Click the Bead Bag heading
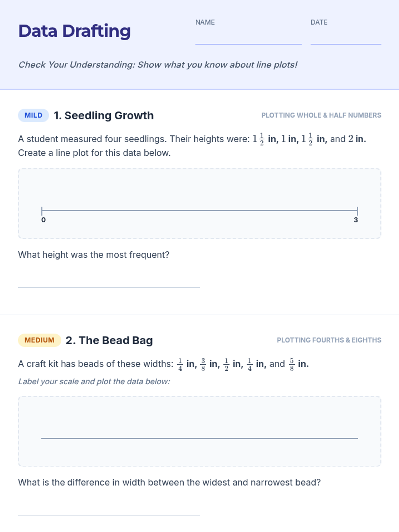This screenshot has height=532, width=399. 109,340
